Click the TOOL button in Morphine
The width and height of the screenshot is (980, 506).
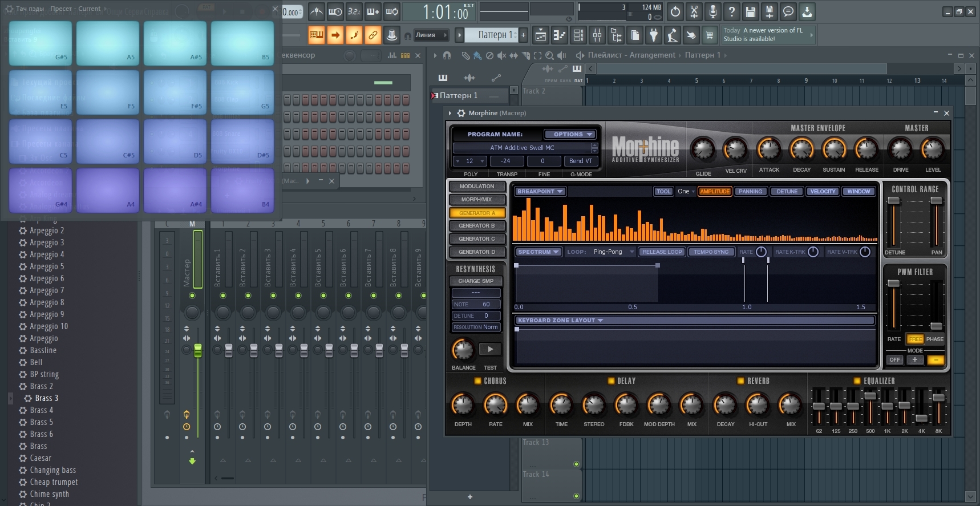coord(663,192)
